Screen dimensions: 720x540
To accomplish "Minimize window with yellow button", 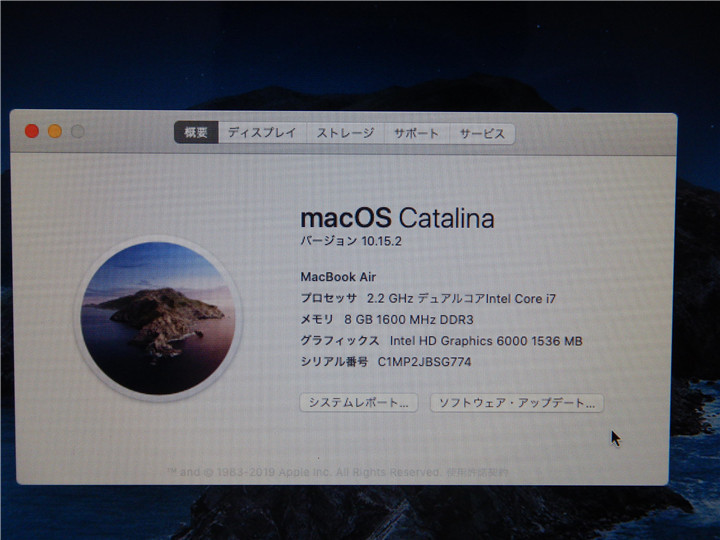I will pos(55,131).
